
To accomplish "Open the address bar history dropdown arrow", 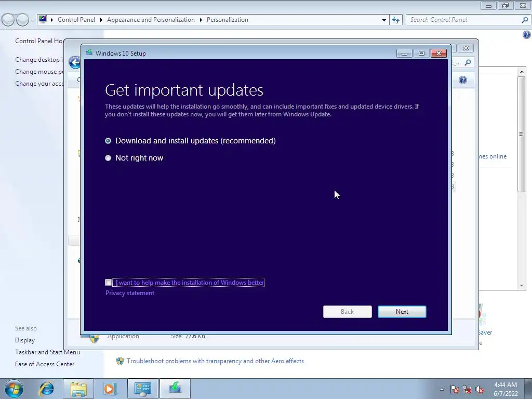I will coord(384,20).
